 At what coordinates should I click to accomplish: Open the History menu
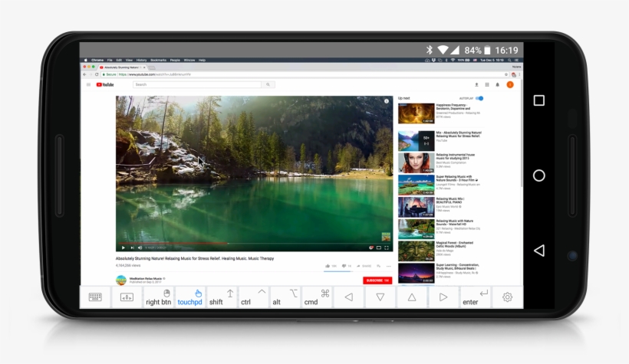(x=142, y=60)
